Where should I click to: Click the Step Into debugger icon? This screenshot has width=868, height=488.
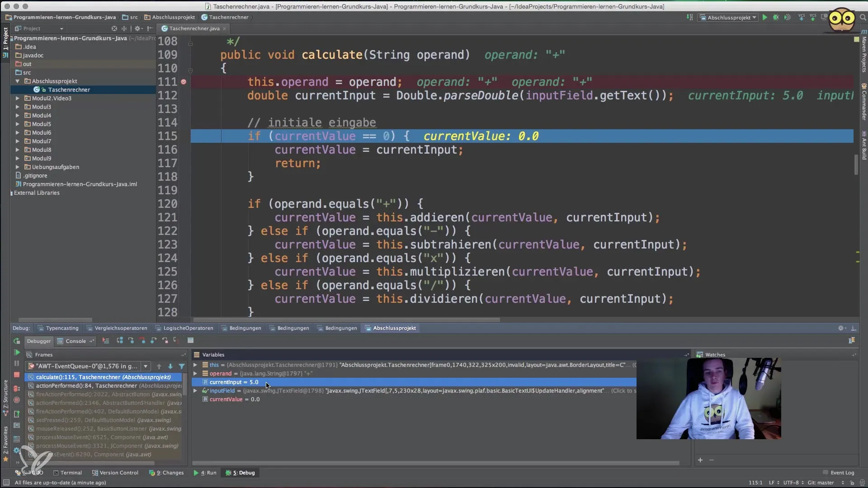(131, 341)
